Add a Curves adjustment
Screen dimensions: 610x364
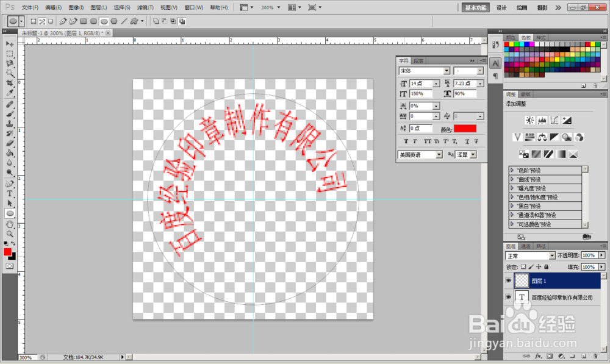[x=554, y=121]
